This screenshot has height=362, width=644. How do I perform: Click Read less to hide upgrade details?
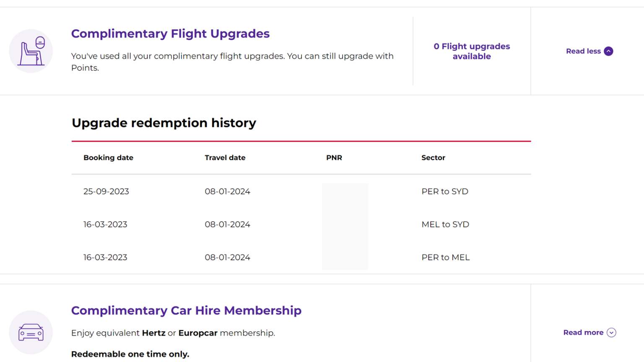[x=584, y=51]
